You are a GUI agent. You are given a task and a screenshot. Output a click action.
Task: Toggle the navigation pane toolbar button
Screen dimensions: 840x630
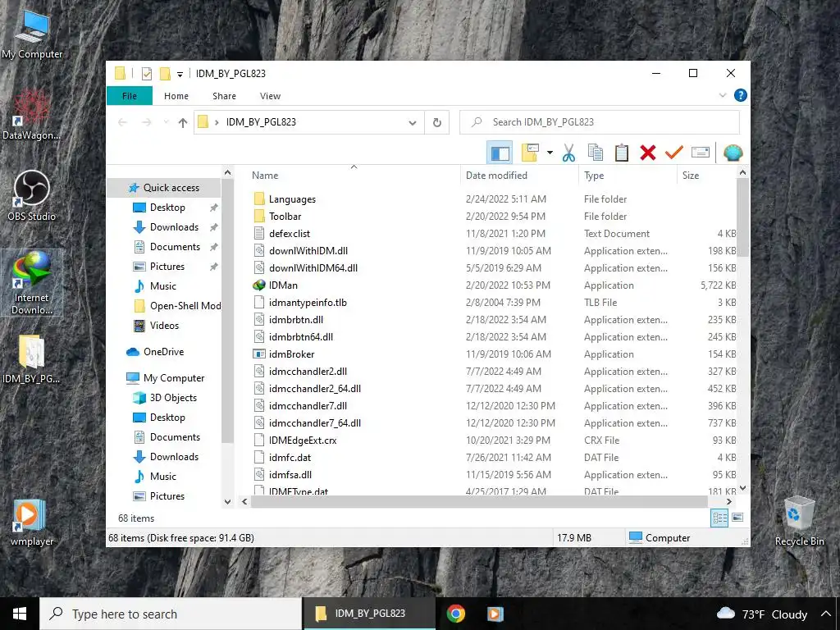500,153
